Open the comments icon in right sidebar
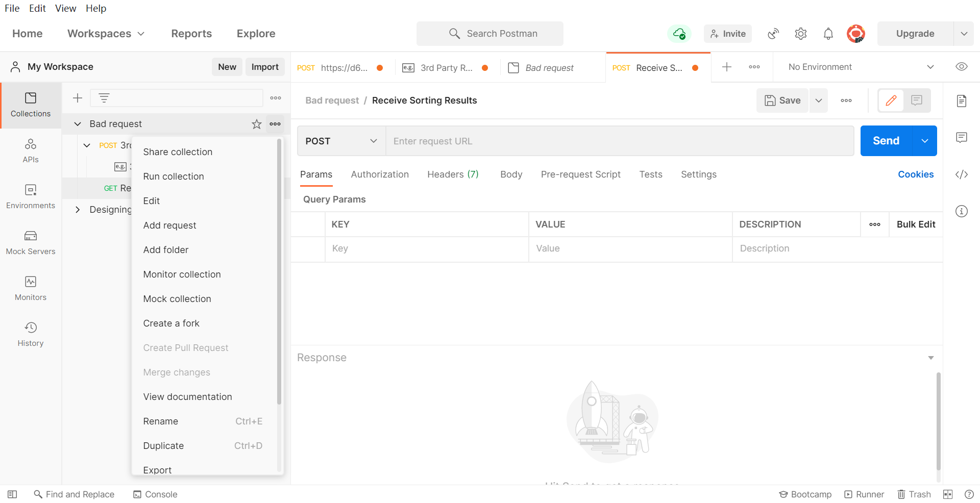The image size is (980, 503). [962, 137]
